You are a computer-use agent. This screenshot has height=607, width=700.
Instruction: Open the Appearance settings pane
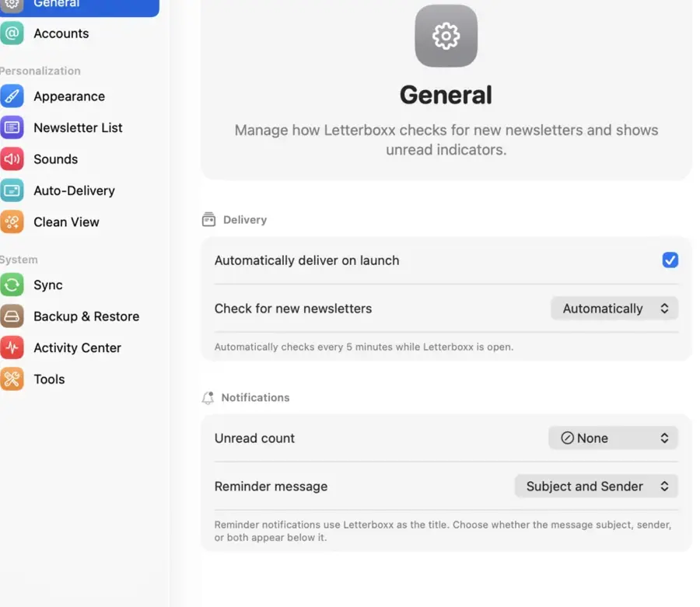pyautogui.click(x=79, y=96)
